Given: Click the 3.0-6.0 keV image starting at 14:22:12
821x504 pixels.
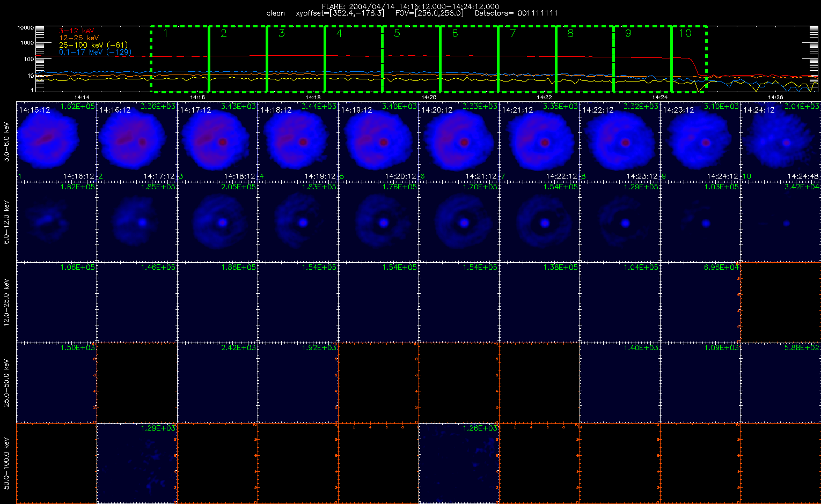Looking at the screenshot, I should pyautogui.click(x=620, y=141).
